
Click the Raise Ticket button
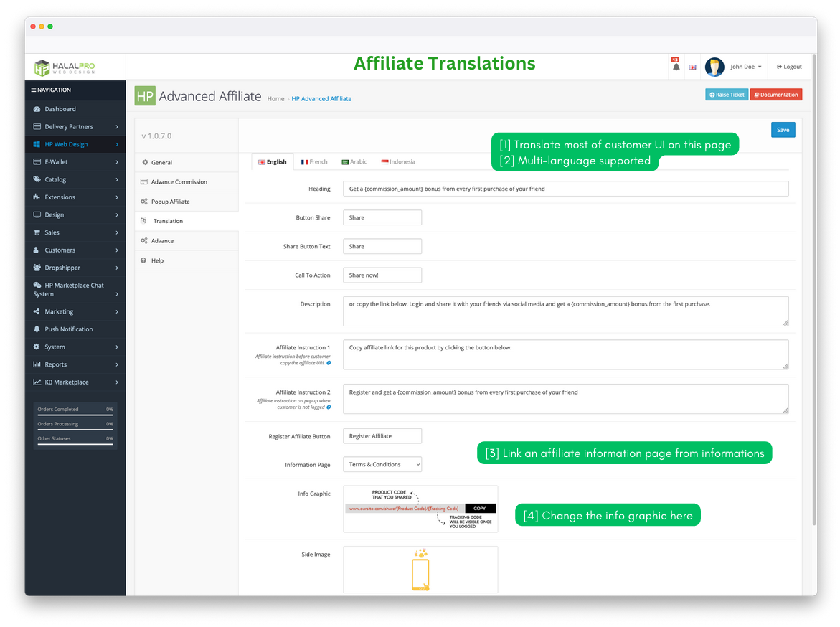click(x=727, y=95)
